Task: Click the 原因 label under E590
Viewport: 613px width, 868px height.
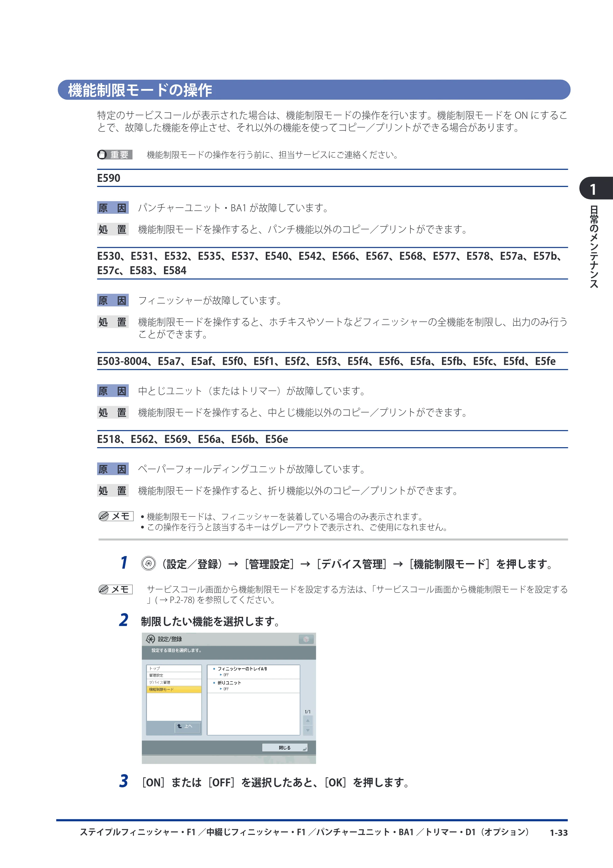Action: coord(112,208)
